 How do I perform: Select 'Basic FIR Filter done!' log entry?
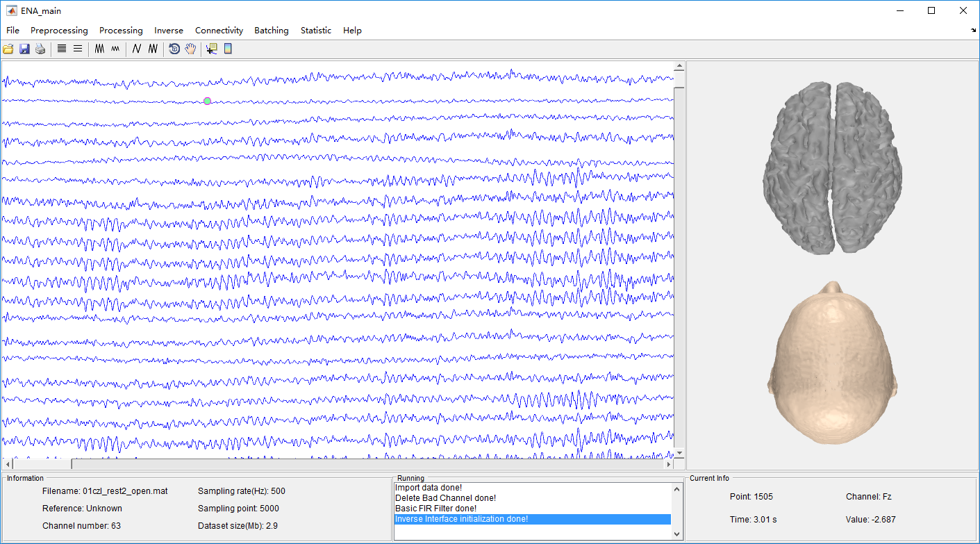point(435,509)
